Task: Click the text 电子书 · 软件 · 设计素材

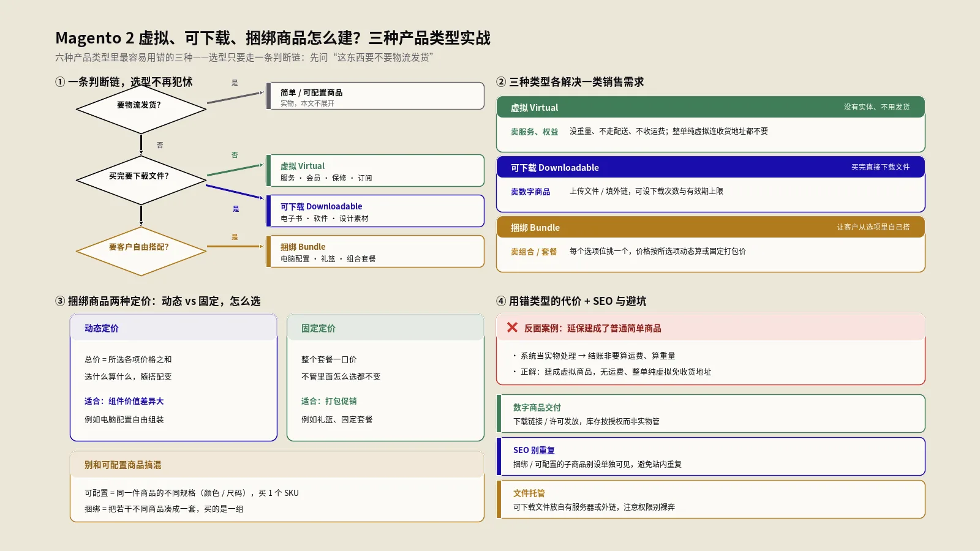Action: click(x=324, y=218)
